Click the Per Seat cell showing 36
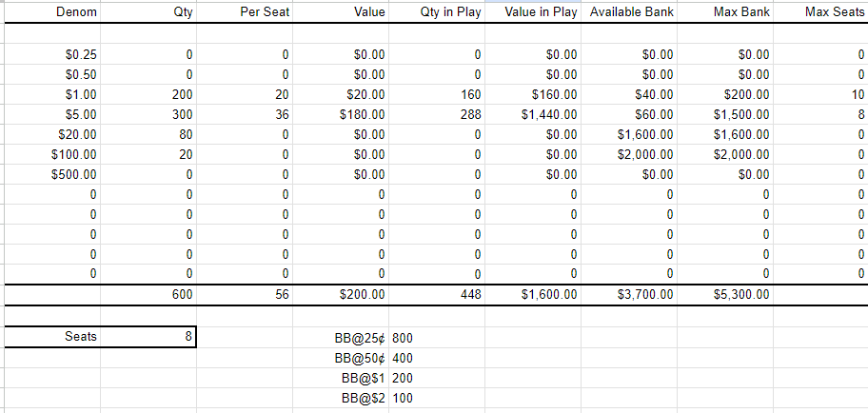The width and height of the screenshot is (868, 413). coord(245,114)
